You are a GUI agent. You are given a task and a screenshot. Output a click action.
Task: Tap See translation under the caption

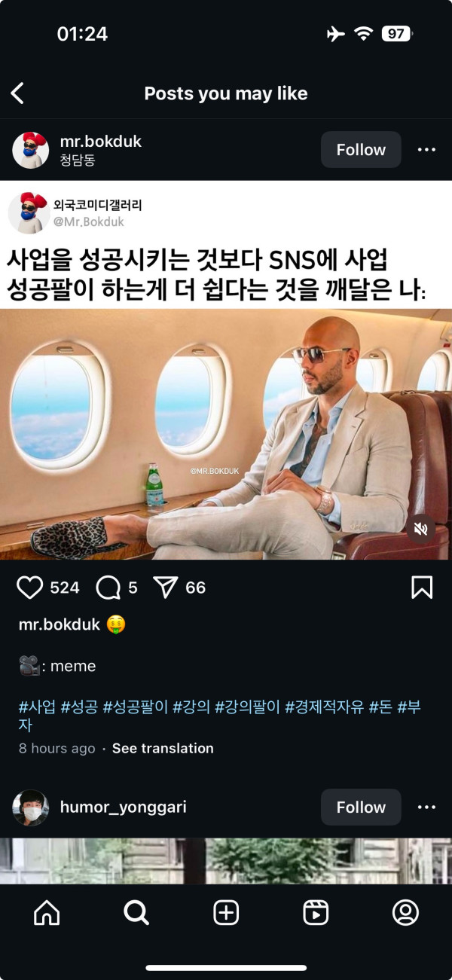tap(163, 749)
